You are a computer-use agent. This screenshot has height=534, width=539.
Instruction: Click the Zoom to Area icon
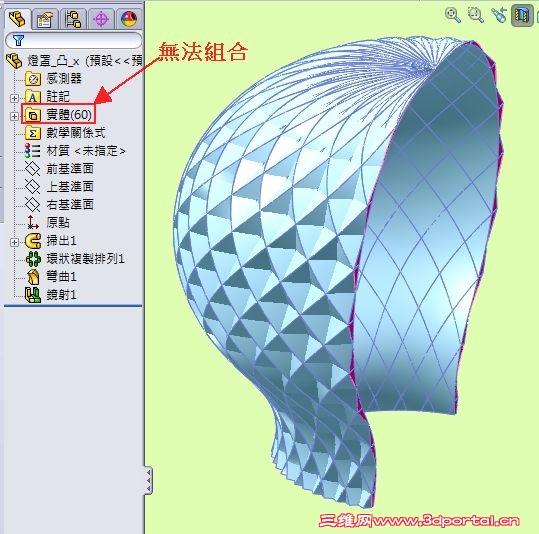[x=476, y=15]
